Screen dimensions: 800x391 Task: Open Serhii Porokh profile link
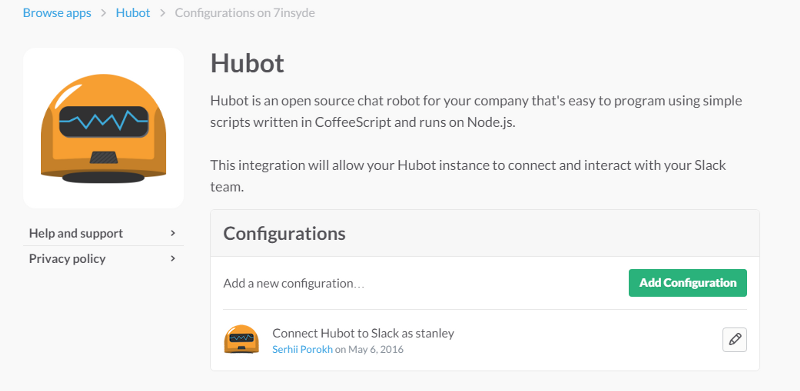(303, 350)
